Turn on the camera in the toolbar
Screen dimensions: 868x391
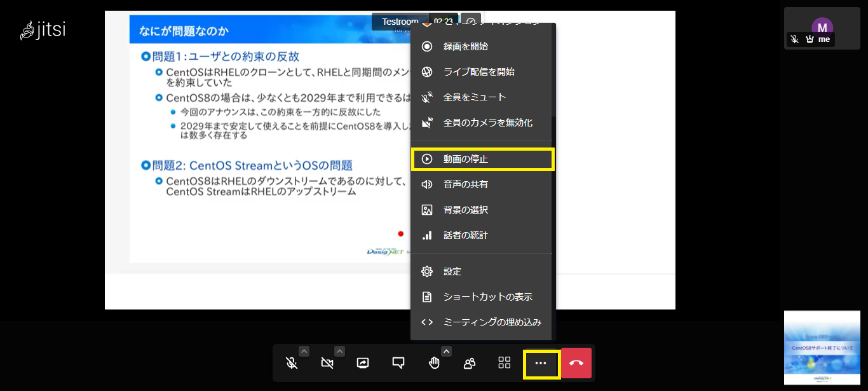click(327, 363)
